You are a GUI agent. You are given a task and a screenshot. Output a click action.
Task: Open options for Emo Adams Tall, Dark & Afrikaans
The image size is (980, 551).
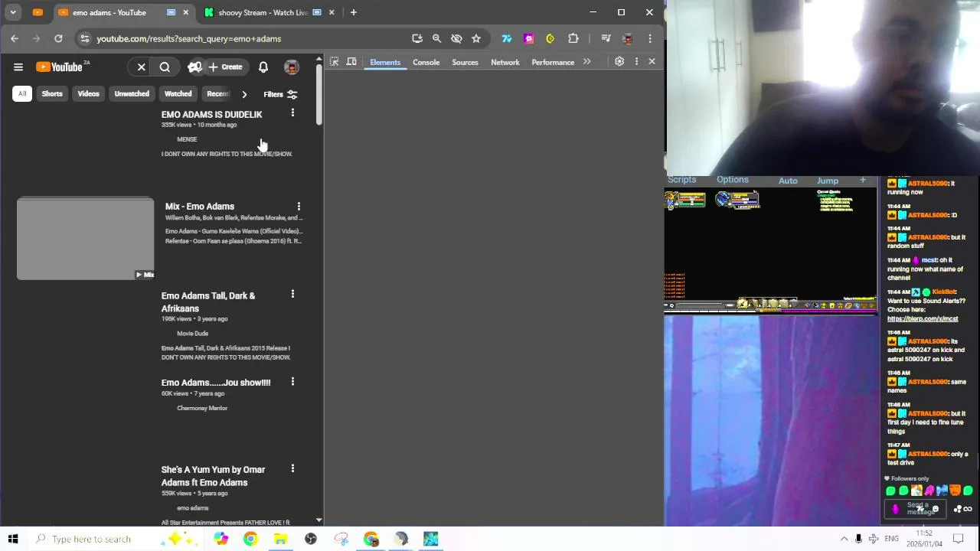coord(292,295)
